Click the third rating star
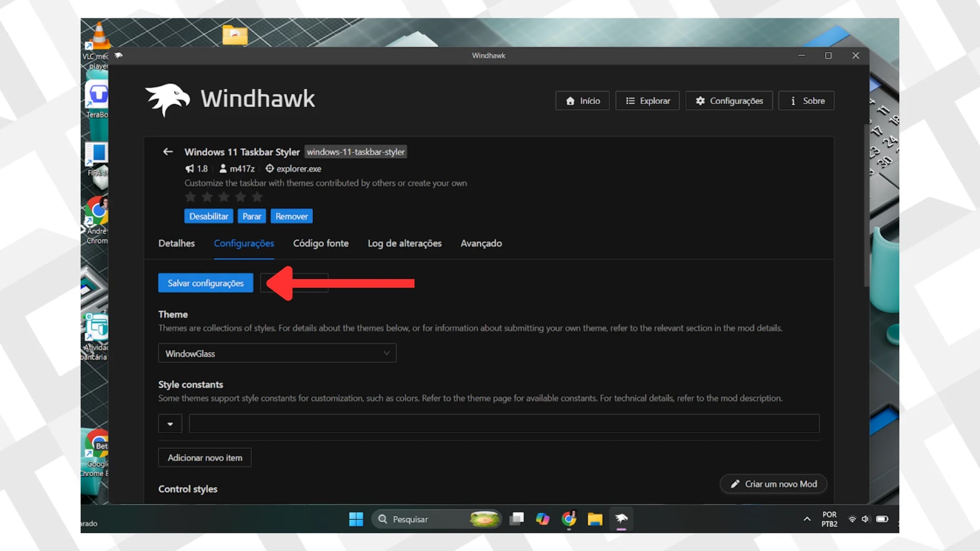The width and height of the screenshot is (980, 551). pos(224,197)
